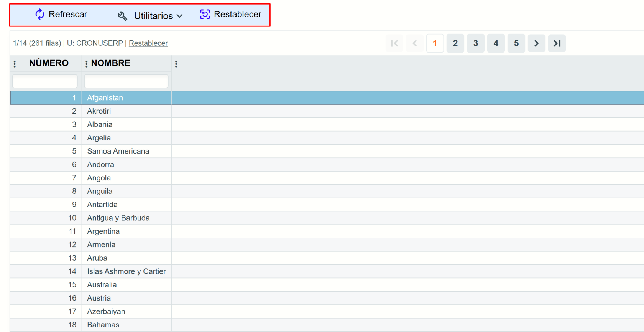
Task: Open the Utilitarios wrench icon
Action: (x=122, y=16)
